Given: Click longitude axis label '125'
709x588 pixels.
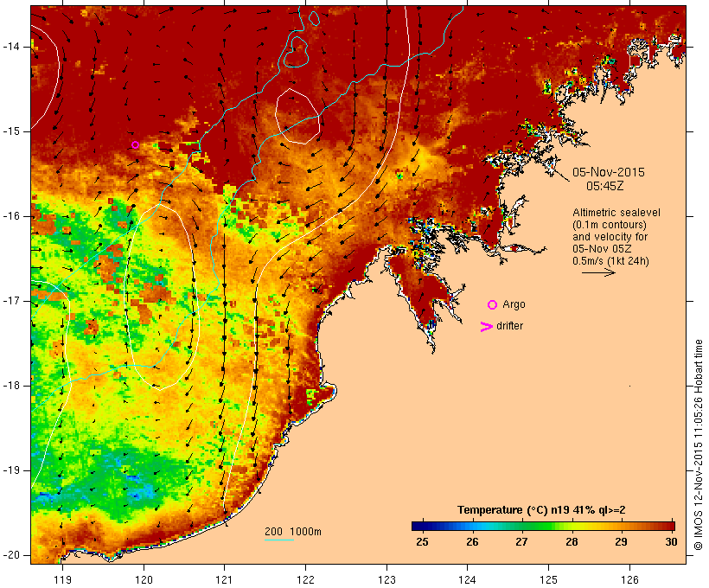Looking at the screenshot, I should point(548,579).
